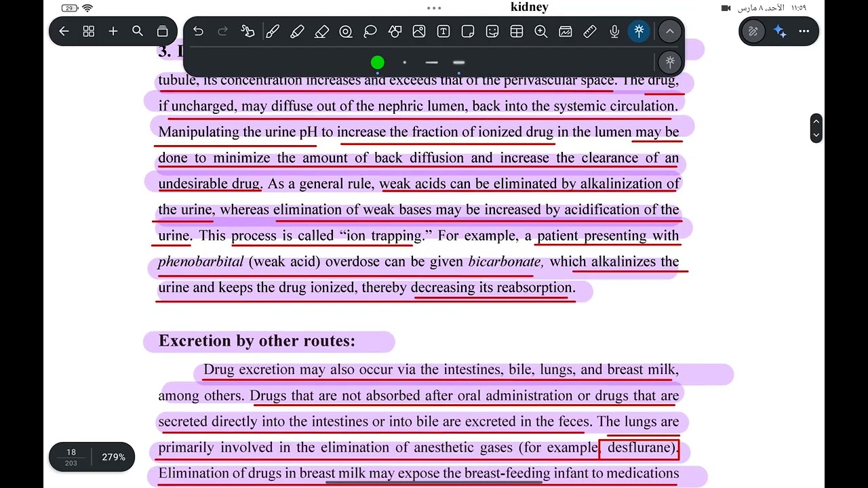Open search with magnifier icon
The image size is (868, 488).
138,31
